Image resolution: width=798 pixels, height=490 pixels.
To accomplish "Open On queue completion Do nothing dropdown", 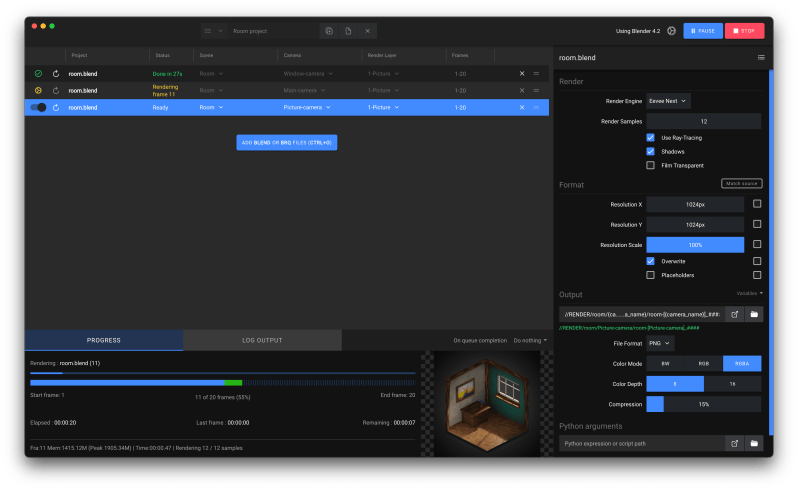I will pyautogui.click(x=530, y=340).
